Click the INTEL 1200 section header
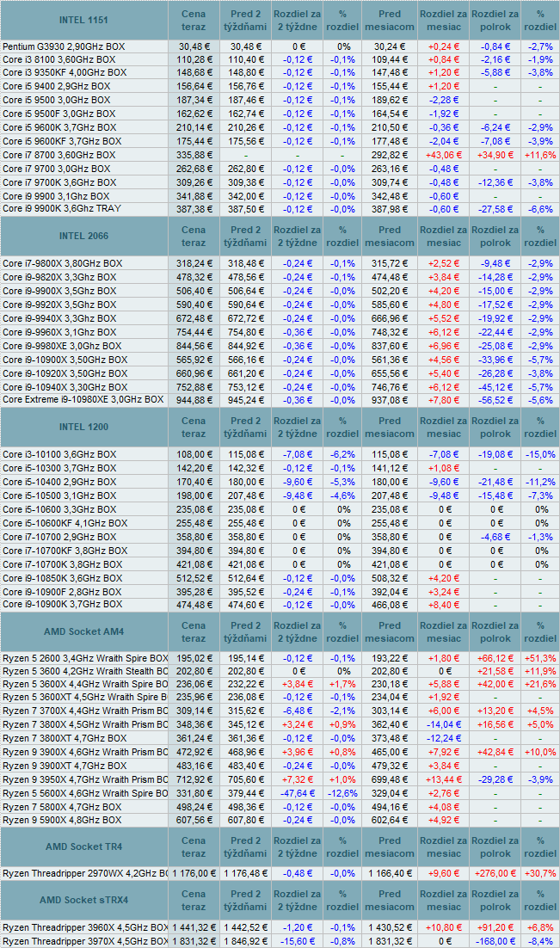 pyautogui.click(x=83, y=427)
